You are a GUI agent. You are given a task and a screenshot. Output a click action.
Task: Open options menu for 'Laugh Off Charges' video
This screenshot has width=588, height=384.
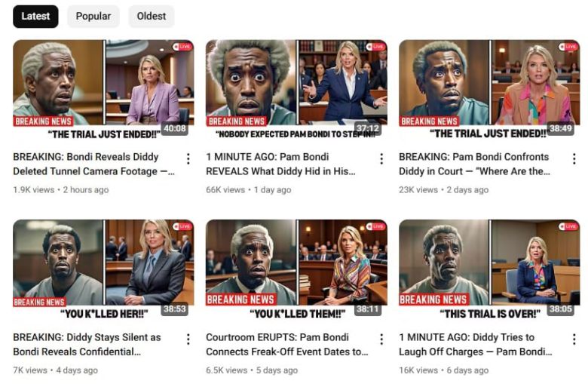tap(574, 339)
